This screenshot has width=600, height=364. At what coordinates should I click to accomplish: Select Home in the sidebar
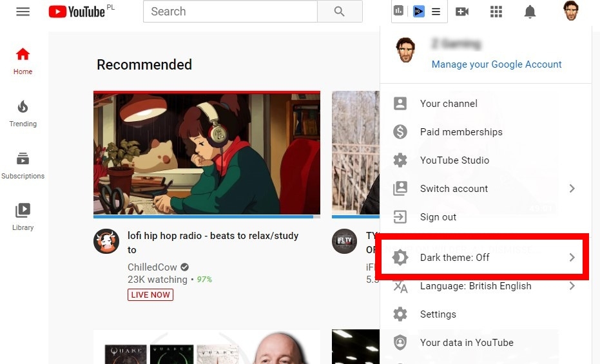click(x=23, y=61)
